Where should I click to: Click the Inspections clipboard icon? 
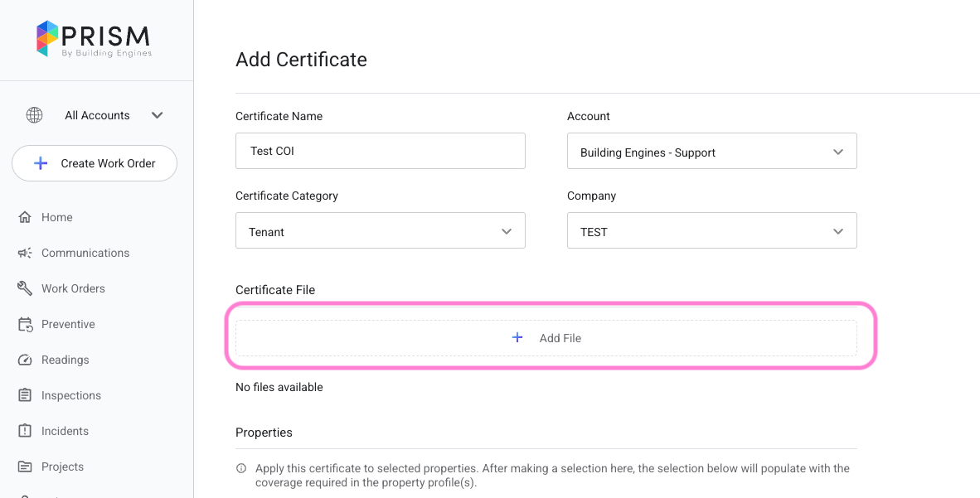25,395
